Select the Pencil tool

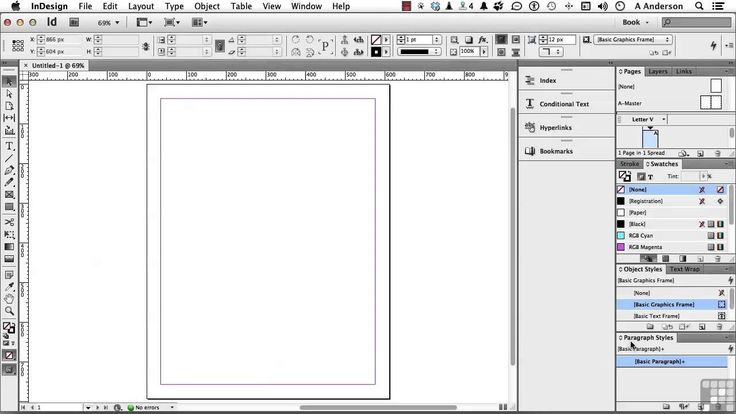pyautogui.click(x=9, y=183)
